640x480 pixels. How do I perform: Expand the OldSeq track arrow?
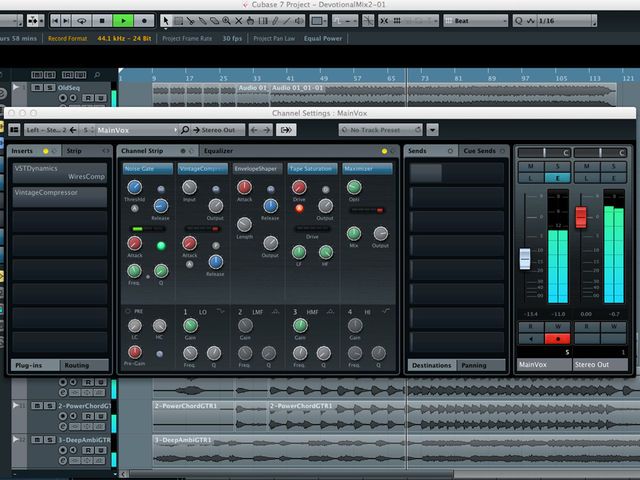click(x=16, y=87)
